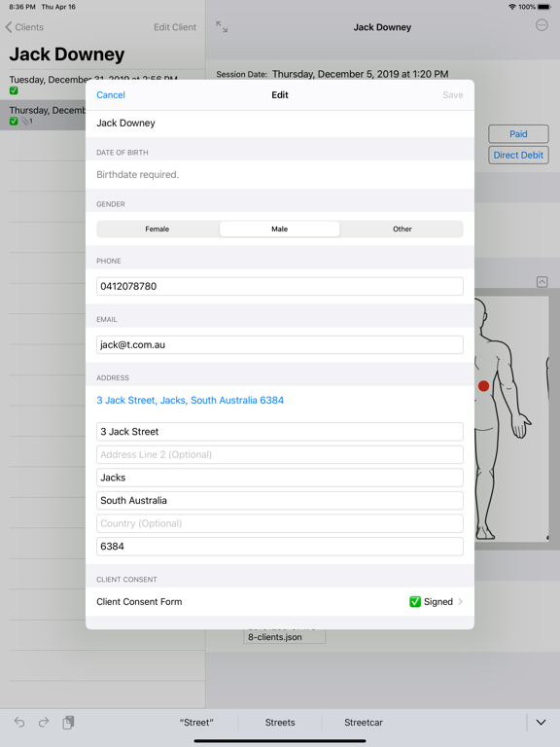560x747 pixels.
Task: Select Other gender segment
Action: [x=402, y=229]
